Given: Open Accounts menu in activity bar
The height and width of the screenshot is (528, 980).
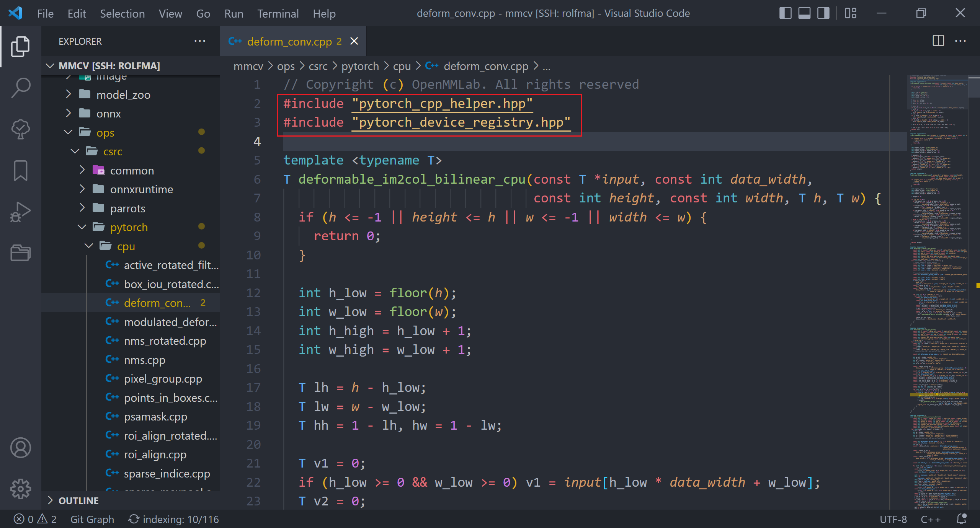Looking at the screenshot, I should tap(21, 448).
